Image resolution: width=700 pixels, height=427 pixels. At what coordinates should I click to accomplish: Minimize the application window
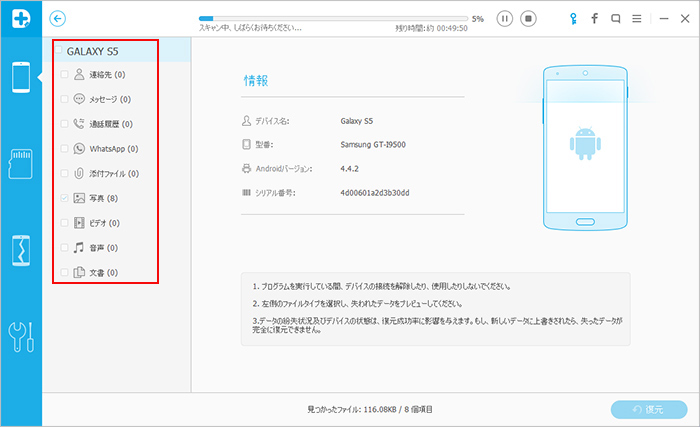pos(664,19)
